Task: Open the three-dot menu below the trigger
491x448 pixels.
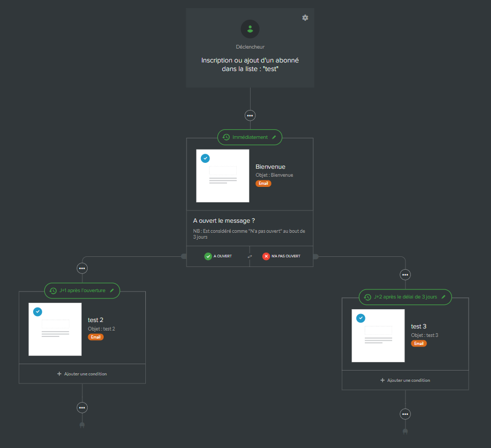Action: click(x=250, y=115)
